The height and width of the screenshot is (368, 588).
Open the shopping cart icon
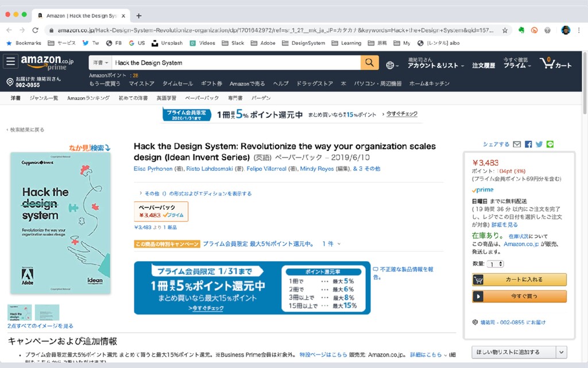(555, 63)
